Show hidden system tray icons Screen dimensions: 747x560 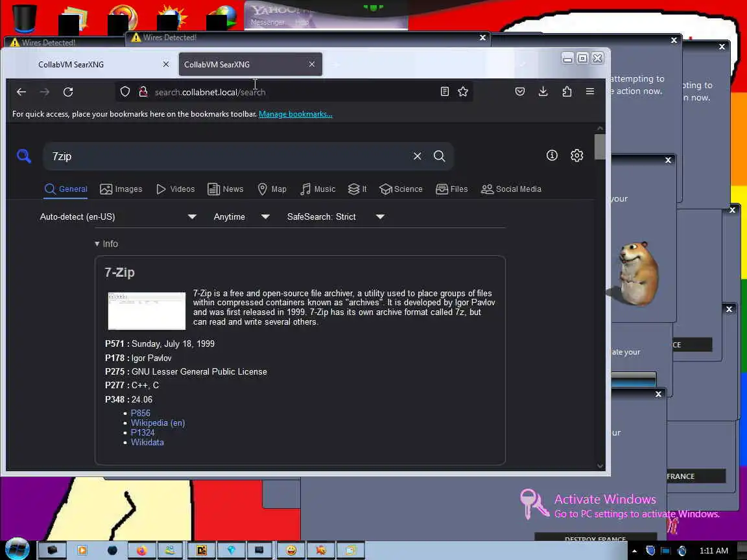[635, 551]
